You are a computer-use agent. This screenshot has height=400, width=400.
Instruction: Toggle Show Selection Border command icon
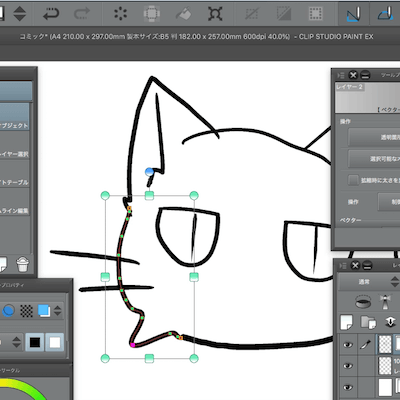click(315, 14)
